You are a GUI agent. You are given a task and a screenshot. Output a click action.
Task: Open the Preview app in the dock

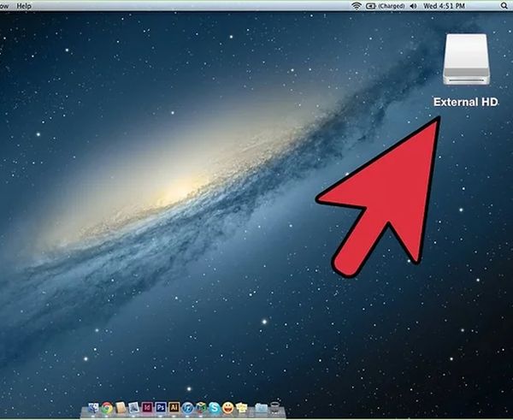coord(133,407)
